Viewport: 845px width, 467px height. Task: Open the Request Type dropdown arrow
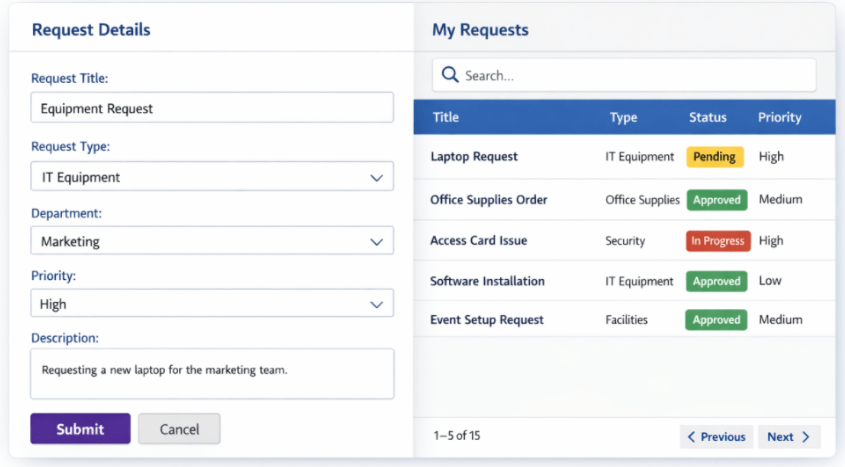(376, 177)
